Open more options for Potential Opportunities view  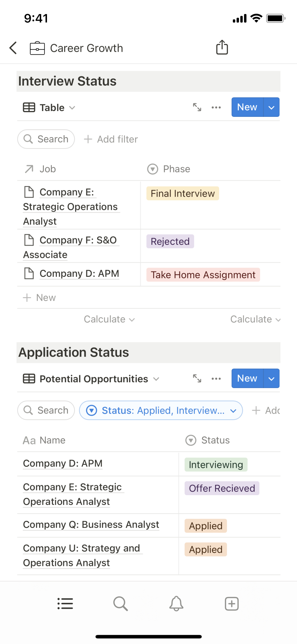(x=216, y=379)
